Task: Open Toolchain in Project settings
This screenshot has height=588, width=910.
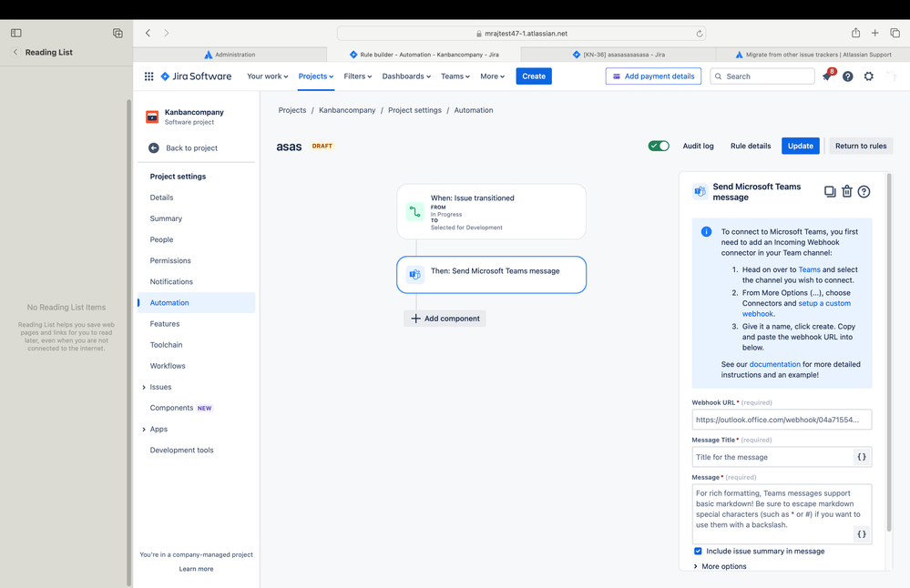Action: tap(166, 344)
